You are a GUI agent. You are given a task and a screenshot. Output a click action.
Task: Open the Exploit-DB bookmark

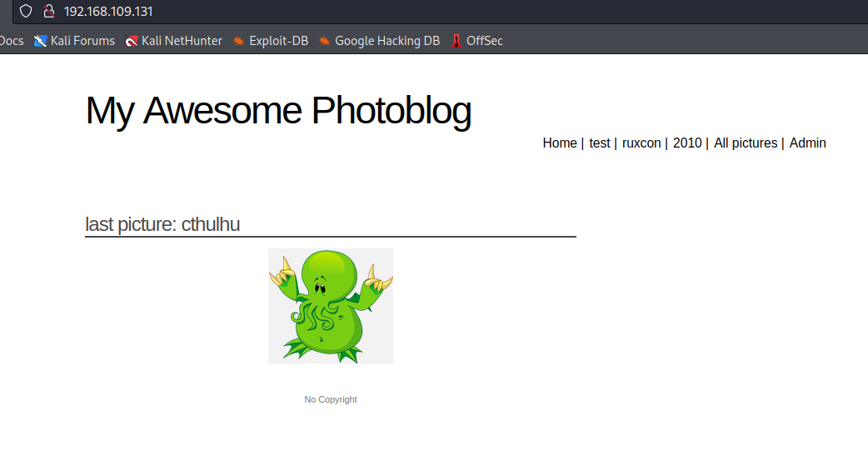click(x=270, y=41)
